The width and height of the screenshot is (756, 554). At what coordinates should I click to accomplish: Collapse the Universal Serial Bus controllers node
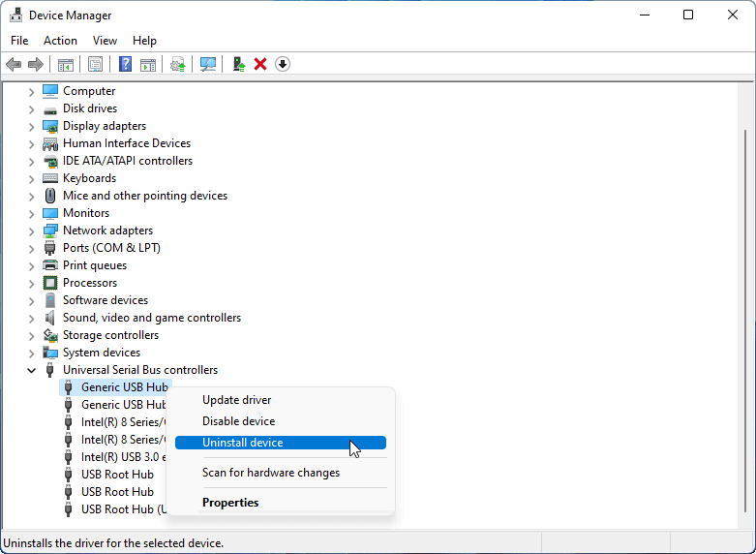(x=31, y=371)
